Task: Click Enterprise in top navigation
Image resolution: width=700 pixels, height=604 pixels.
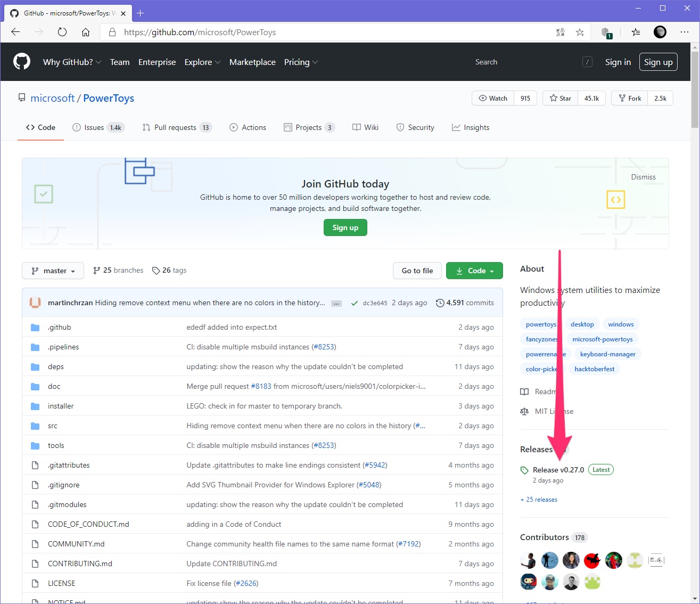Action: 157,62
